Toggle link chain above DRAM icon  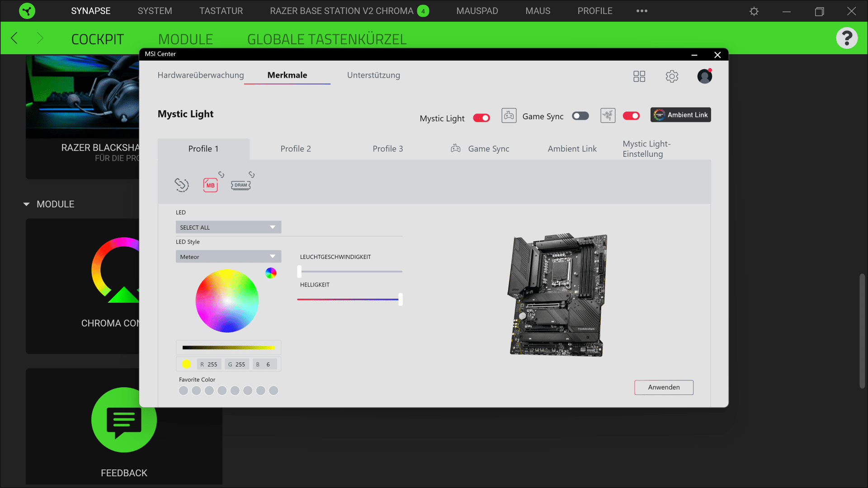pos(251,174)
